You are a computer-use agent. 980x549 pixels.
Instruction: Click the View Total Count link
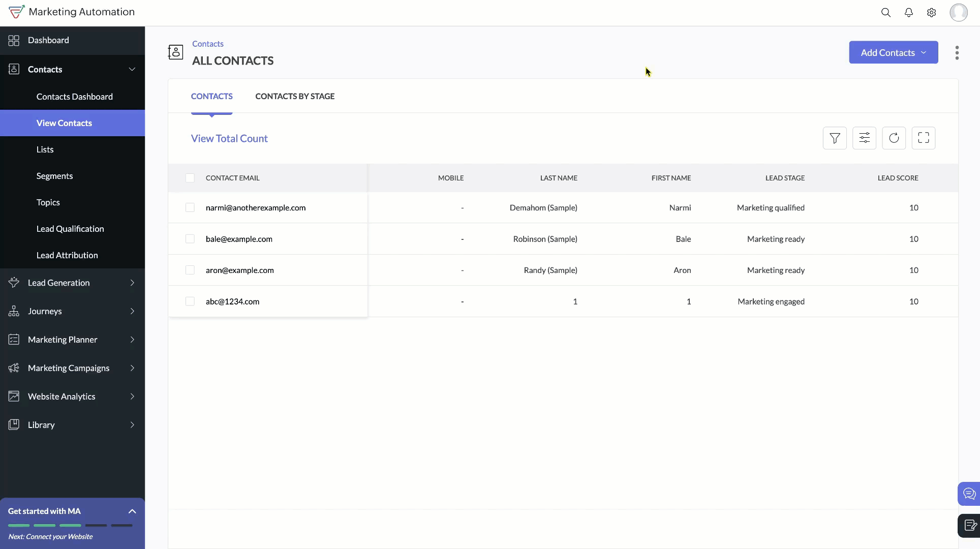pyautogui.click(x=229, y=138)
